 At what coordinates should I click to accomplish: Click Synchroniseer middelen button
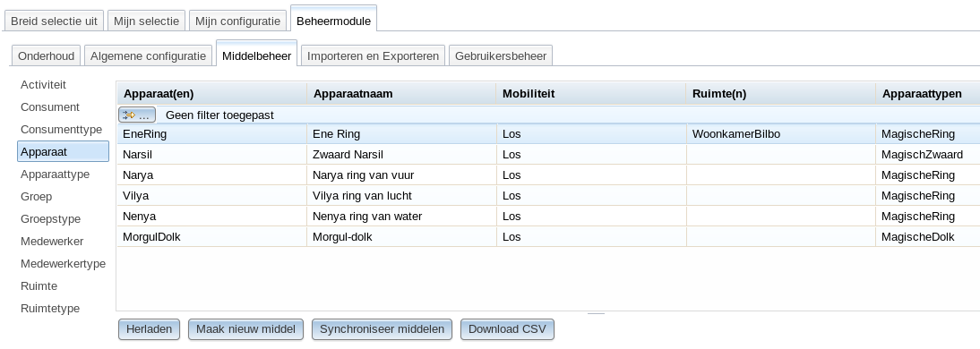[x=382, y=329]
